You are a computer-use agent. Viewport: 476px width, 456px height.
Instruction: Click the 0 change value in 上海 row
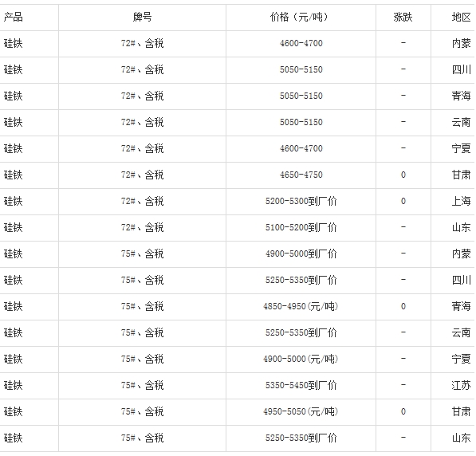pos(403,201)
